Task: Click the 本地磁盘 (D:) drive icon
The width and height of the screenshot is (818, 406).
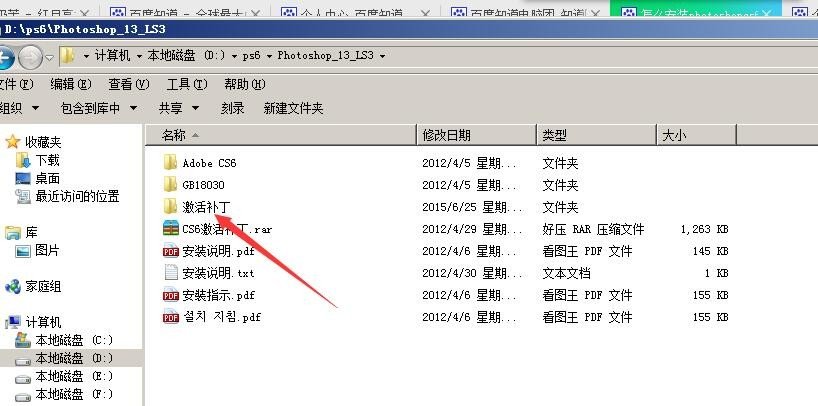Action: pos(23,360)
